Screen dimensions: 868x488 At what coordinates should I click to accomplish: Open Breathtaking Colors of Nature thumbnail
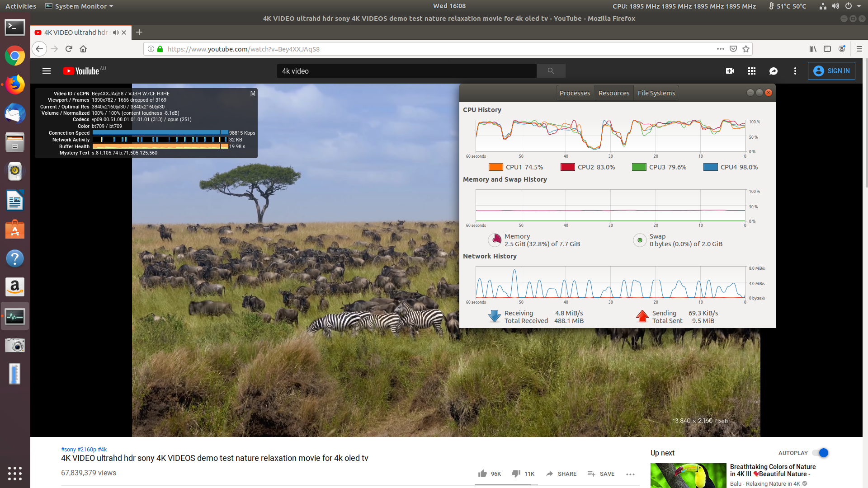688,475
